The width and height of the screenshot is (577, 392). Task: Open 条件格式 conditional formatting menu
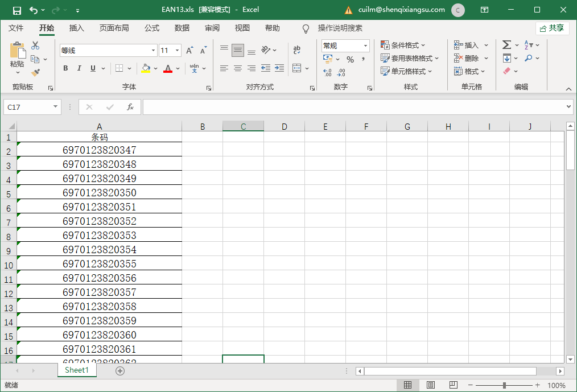pyautogui.click(x=403, y=46)
